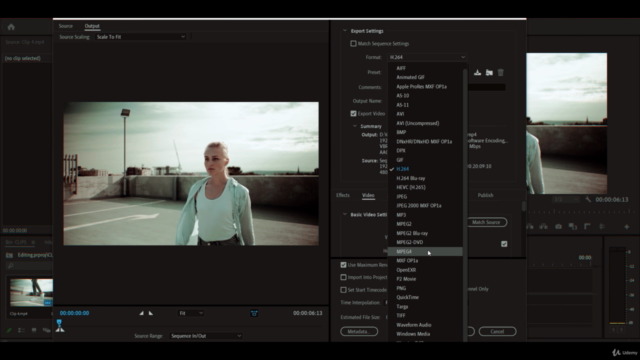Screen dimensions: 640x360
Task: Click the blue 00:00:00:00 current timecode
Action: point(74,313)
